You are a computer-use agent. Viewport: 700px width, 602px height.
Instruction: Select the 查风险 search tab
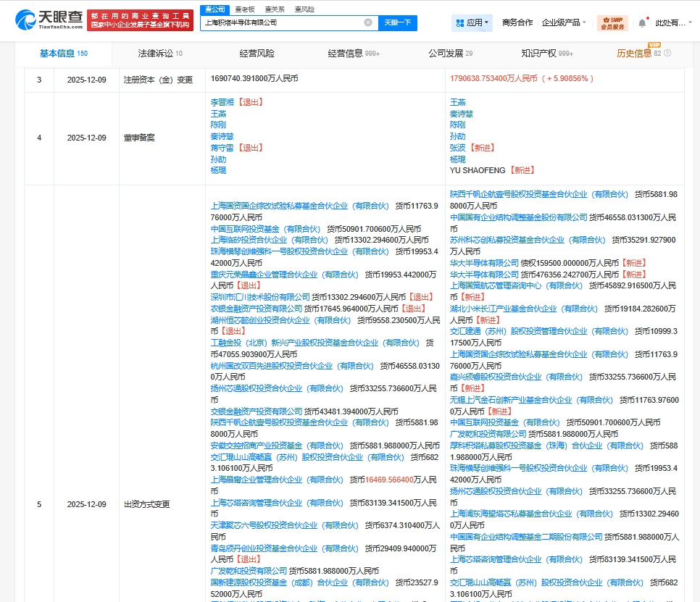(x=304, y=9)
